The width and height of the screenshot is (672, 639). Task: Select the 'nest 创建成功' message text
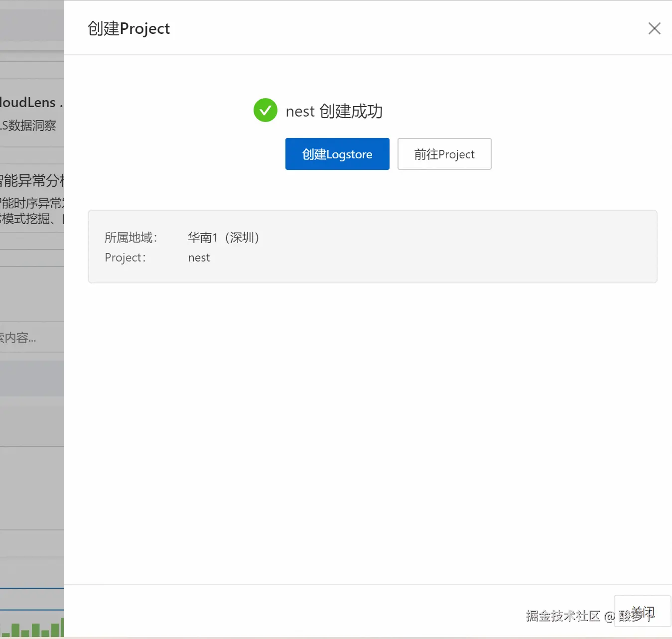334,111
